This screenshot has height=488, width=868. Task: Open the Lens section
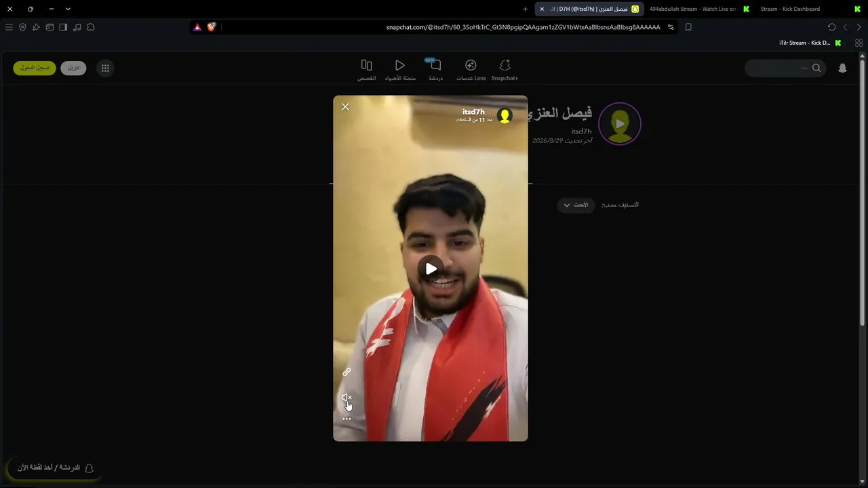tap(471, 70)
